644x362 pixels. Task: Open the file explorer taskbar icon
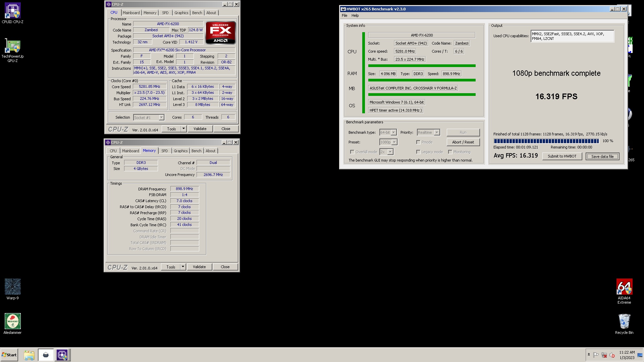(29, 355)
